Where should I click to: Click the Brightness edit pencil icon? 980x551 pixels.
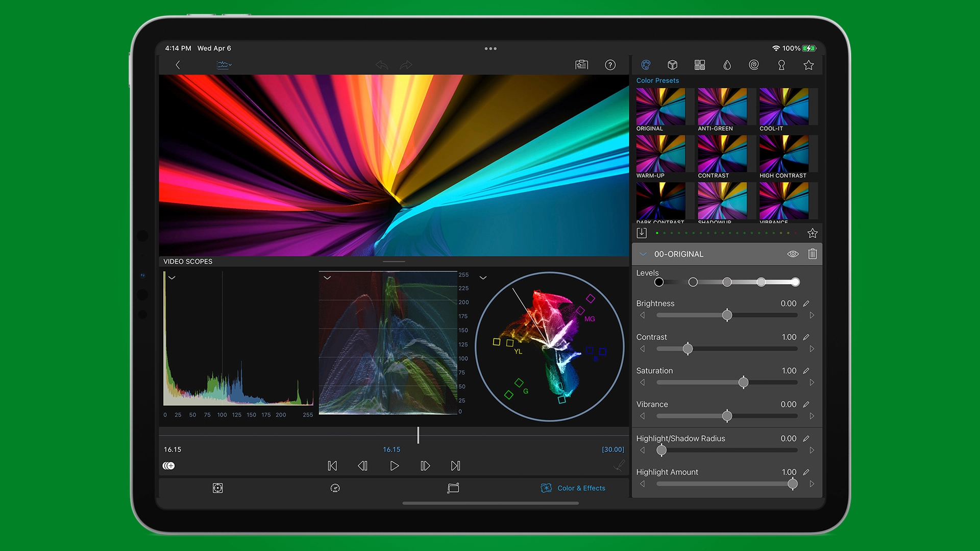pos(806,304)
